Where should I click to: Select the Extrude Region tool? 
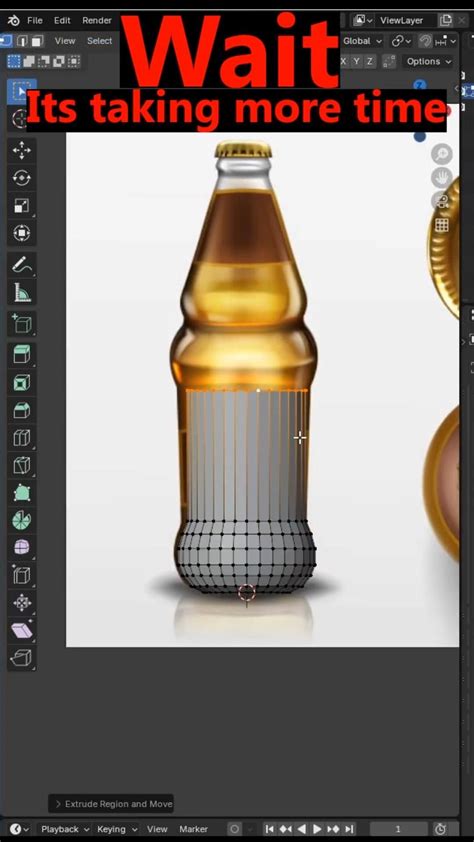pyautogui.click(x=21, y=355)
